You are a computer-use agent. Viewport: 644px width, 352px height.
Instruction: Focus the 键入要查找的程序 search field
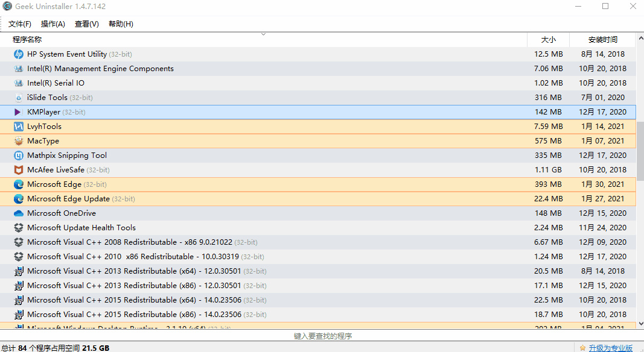[x=322, y=336]
